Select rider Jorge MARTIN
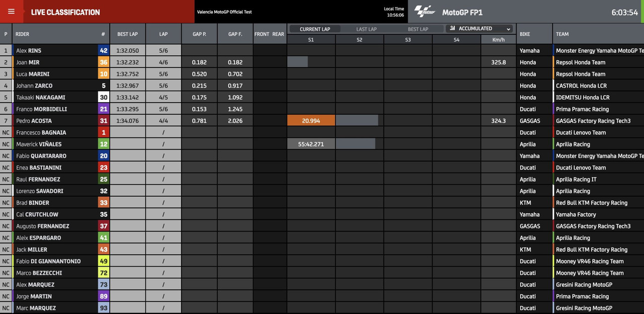Screen dimensions: 644x314 (x=34, y=296)
